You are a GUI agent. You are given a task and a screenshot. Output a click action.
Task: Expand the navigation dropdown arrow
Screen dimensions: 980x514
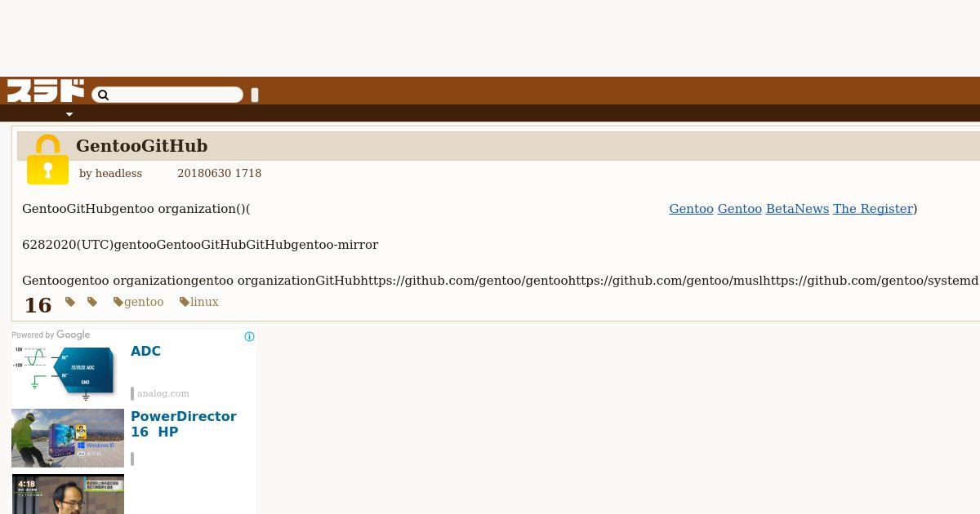(69, 114)
